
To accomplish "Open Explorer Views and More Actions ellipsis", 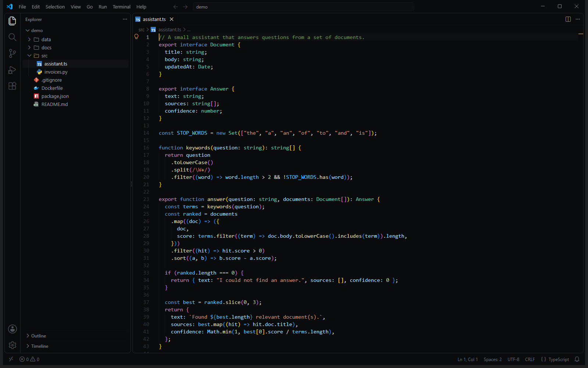I will click(125, 19).
